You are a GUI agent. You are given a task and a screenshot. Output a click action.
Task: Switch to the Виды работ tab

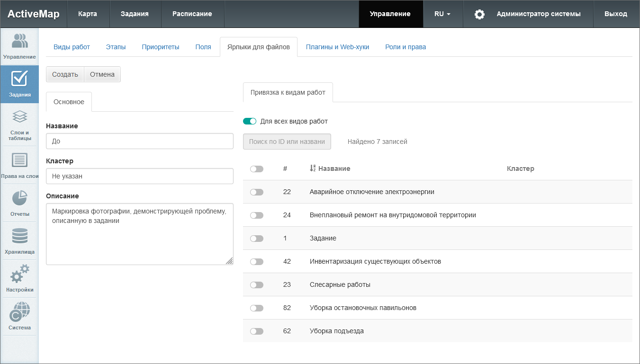tap(72, 47)
